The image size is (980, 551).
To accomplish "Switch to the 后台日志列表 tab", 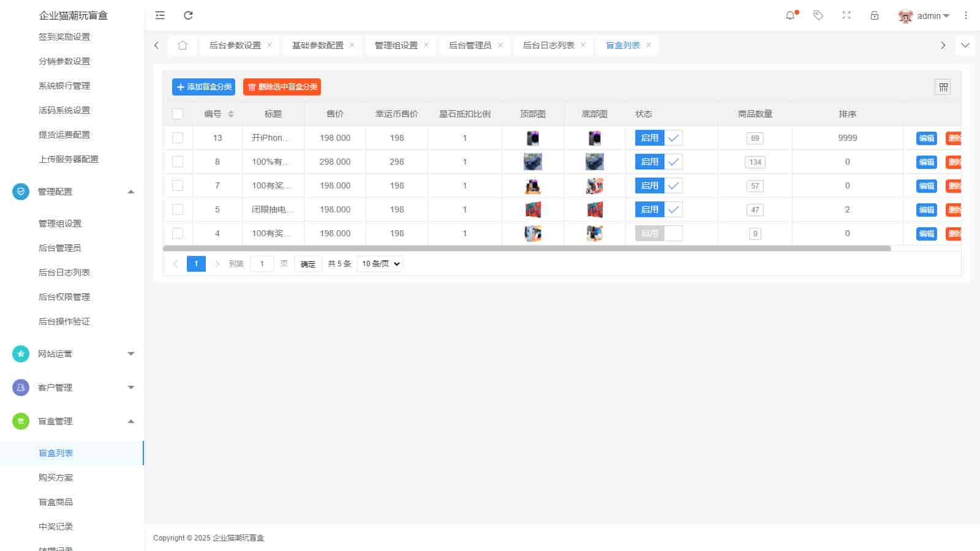I will coord(548,45).
